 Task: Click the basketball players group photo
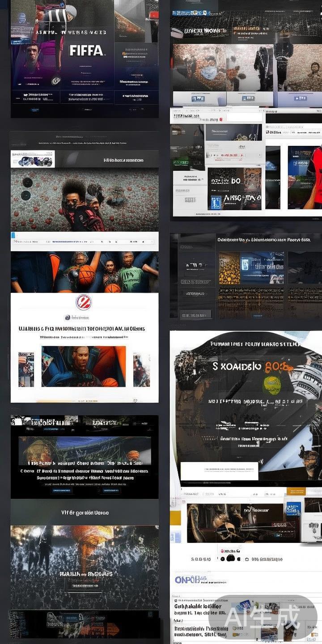pos(85,272)
